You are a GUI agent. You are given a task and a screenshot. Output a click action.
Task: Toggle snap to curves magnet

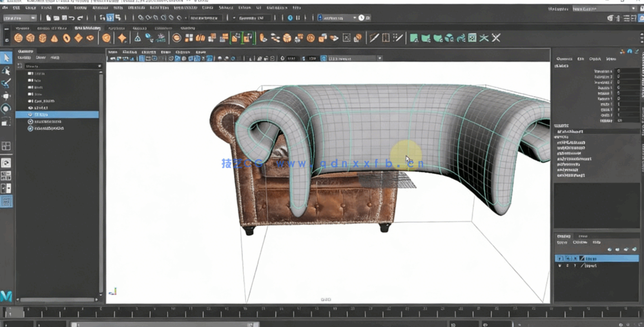pos(149,17)
